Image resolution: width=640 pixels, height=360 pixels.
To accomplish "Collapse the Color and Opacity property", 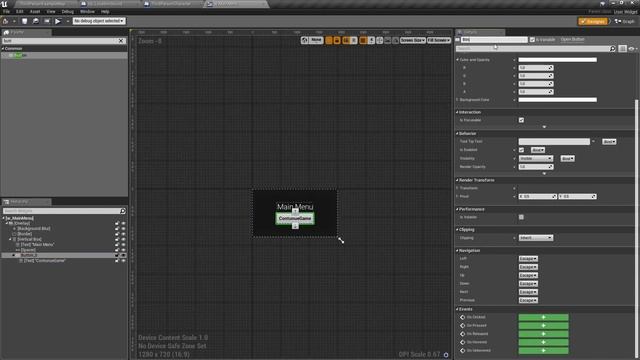I will pos(457,60).
